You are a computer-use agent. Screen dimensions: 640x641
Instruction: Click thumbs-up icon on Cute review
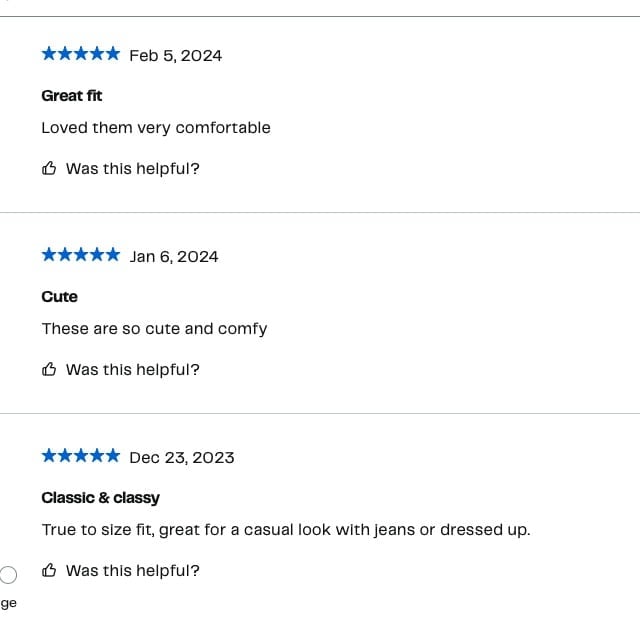49,369
